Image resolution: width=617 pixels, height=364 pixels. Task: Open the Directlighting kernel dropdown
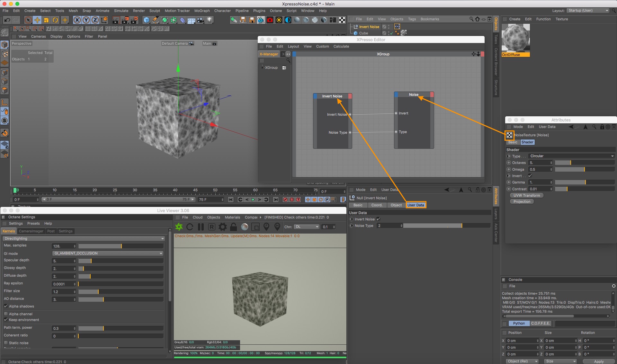[84, 238]
